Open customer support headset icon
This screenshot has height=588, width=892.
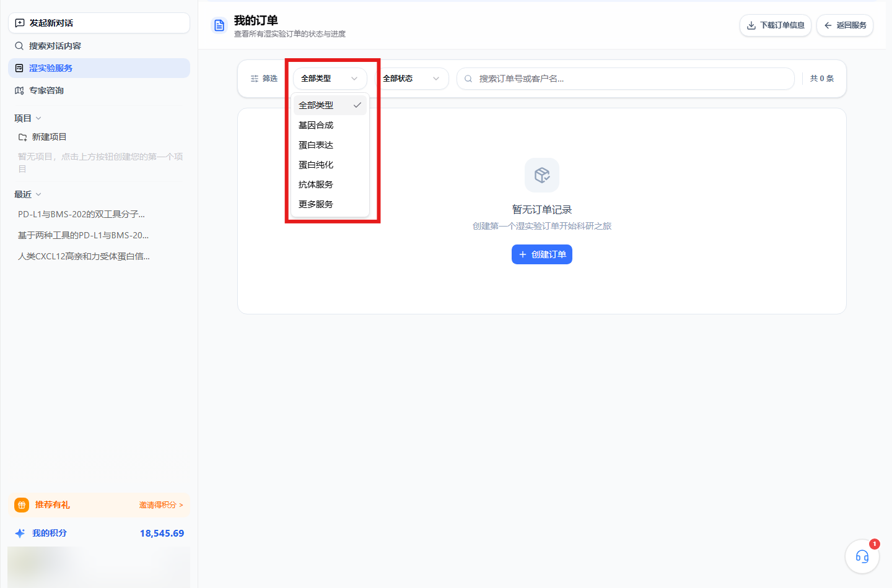point(862,556)
